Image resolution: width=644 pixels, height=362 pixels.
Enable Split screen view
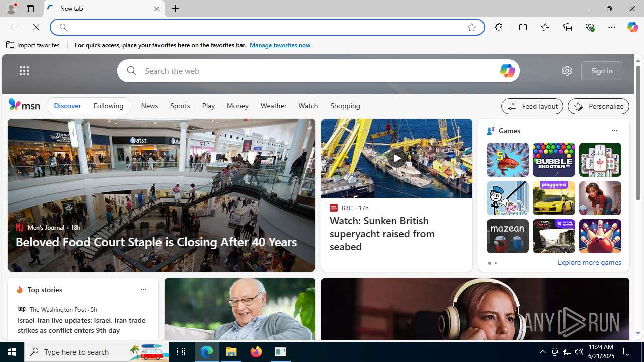(x=523, y=27)
